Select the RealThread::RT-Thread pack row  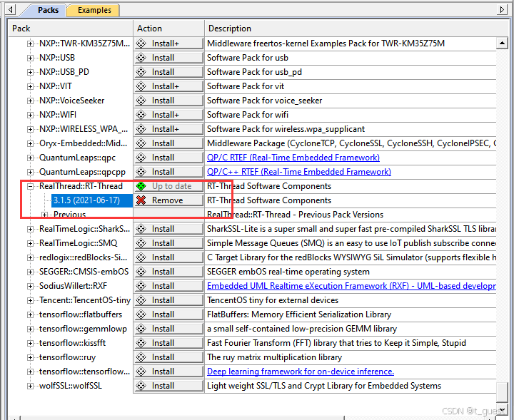[x=81, y=186]
